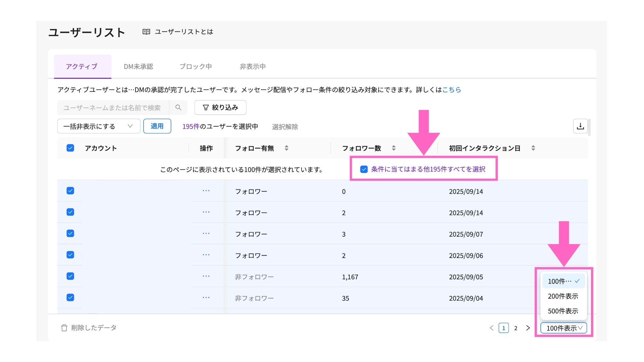
Task: Sort by 初回インタラクション日 column arrows
Action: 533,148
